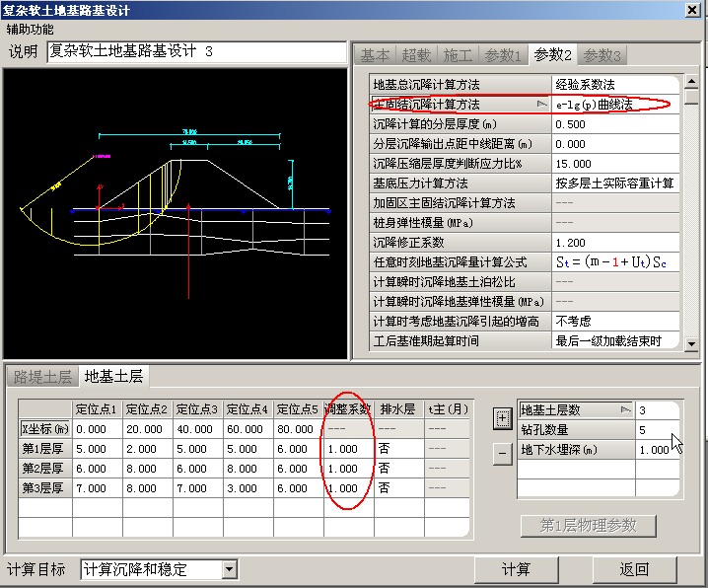Screen dimensions: 708x588
Task: Switch to the 参数1 tab
Action: [x=503, y=55]
